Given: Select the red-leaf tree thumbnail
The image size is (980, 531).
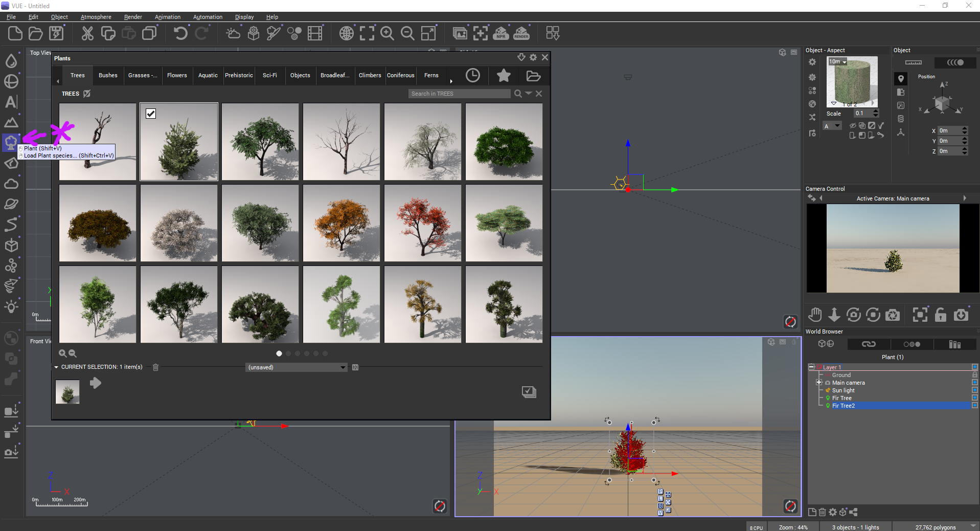Looking at the screenshot, I should coord(423,223).
